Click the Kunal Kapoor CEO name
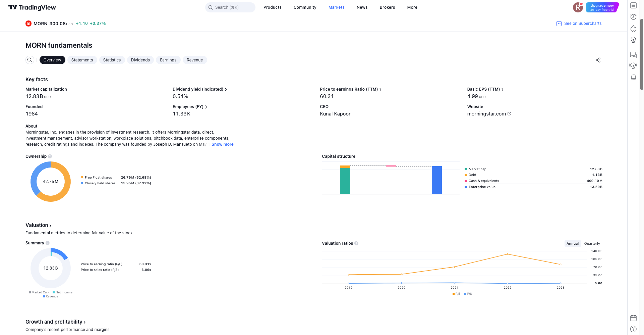Image resolution: width=644 pixels, height=335 pixels. [x=335, y=114]
